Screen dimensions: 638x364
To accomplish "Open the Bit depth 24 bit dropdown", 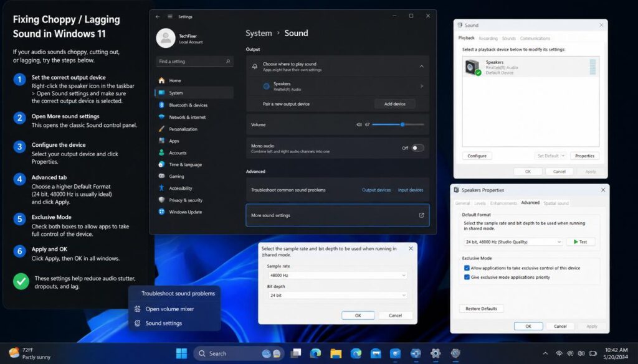I will pyautogui.click(x=337, y=296).
